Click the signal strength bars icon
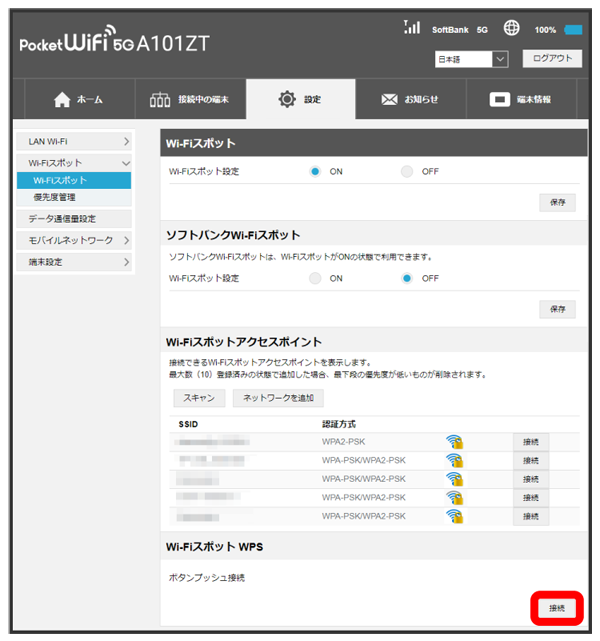600x641 pixels. click(x=410, y=29)
